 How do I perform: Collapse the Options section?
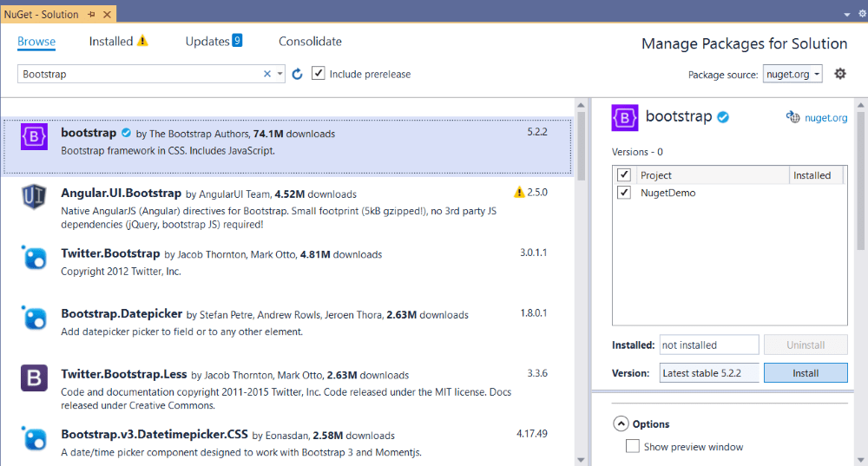point(621,424)
